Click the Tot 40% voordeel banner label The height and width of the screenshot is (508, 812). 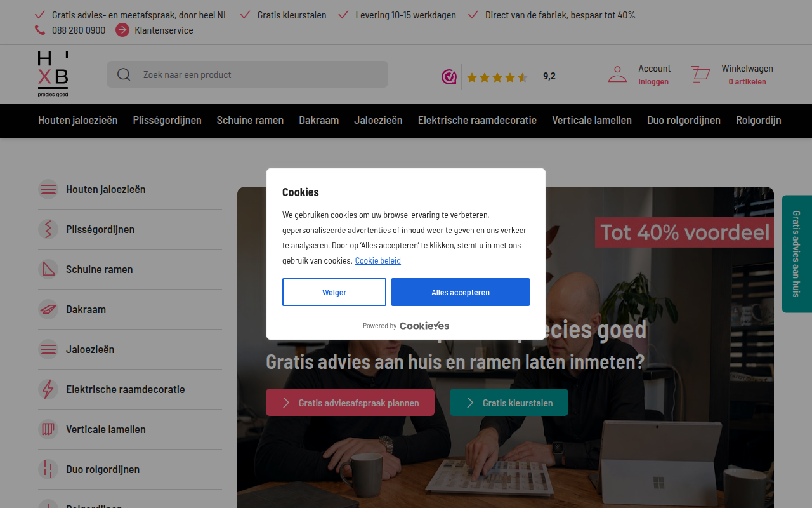(684, 232)
